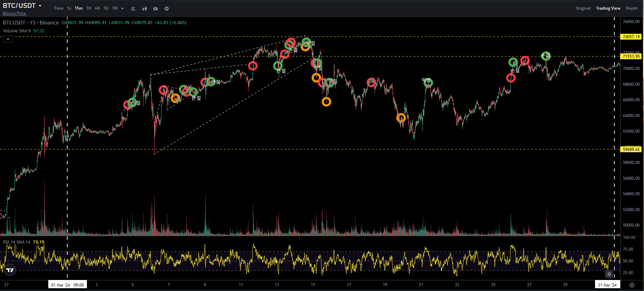Viewport: 644px width, 291px height.
Task: Click the 64000.00 price axis value
Action: [x=631, y=116]
